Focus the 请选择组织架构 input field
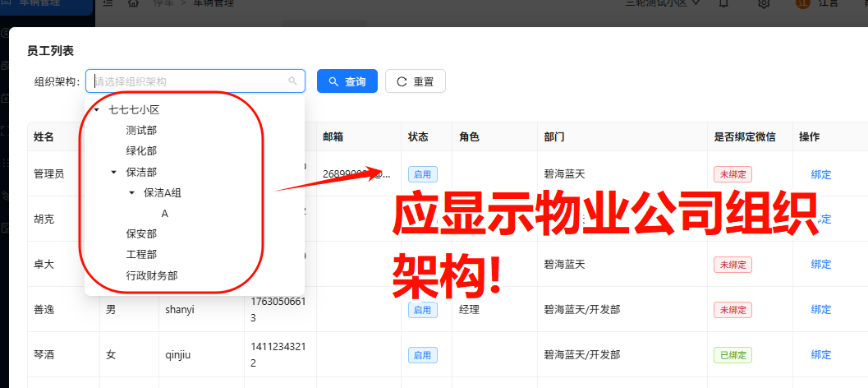This screenshot has width=868, height=388. click(x=189, y=81)
